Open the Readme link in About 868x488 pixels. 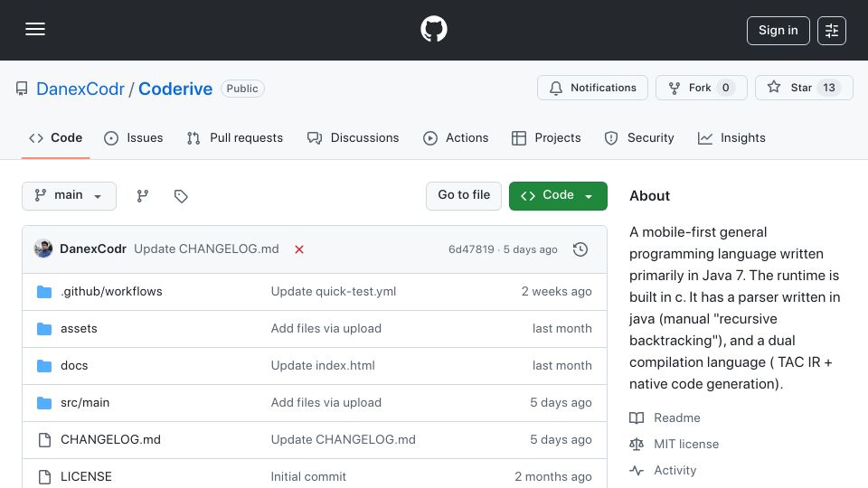click(x=677, y=418)
